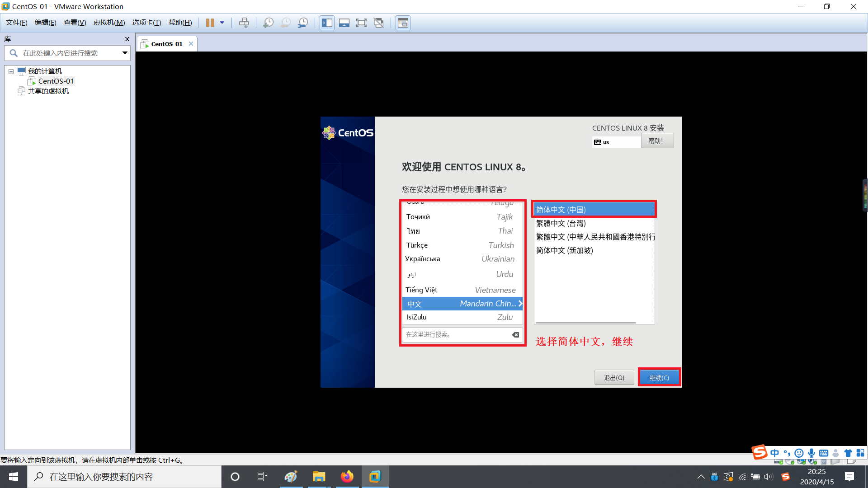Revert VM to previous snapshot
Viewport: 868px width, 488px height.
285,23
